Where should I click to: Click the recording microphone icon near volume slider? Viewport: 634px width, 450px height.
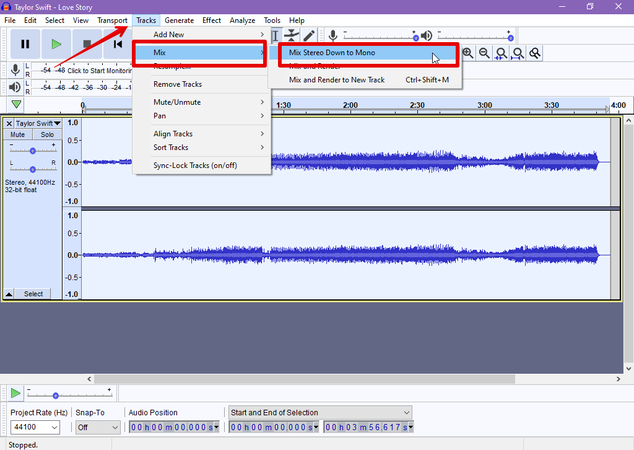[333, 36]
